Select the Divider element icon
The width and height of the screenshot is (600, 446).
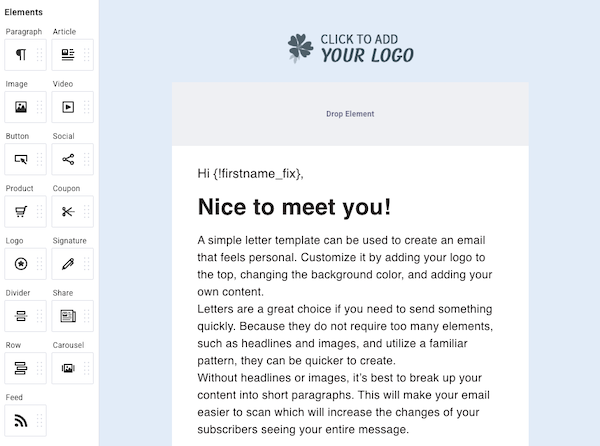(x=21, y=316)
